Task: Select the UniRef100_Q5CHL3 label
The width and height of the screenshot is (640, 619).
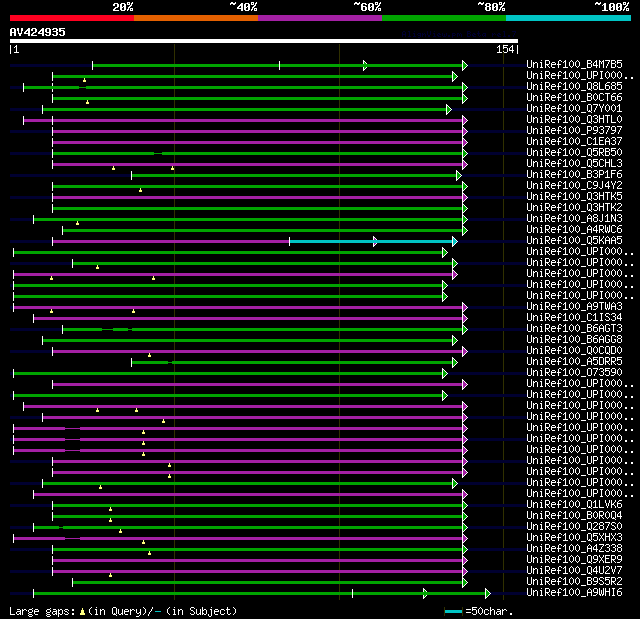Action: tap(574, 164)
